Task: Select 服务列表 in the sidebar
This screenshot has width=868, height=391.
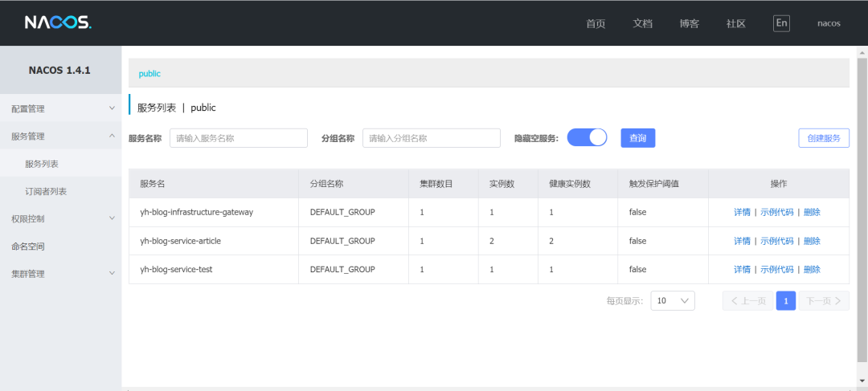Action: point(42,164)
